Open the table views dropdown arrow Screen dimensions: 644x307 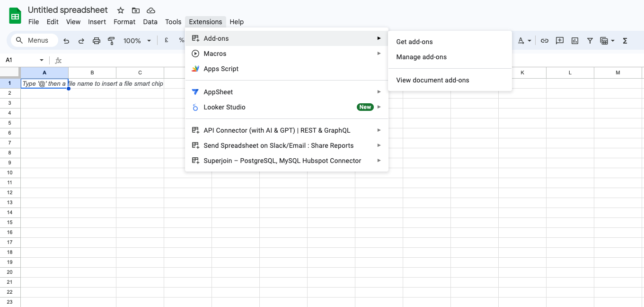click(x=613, y=41)
